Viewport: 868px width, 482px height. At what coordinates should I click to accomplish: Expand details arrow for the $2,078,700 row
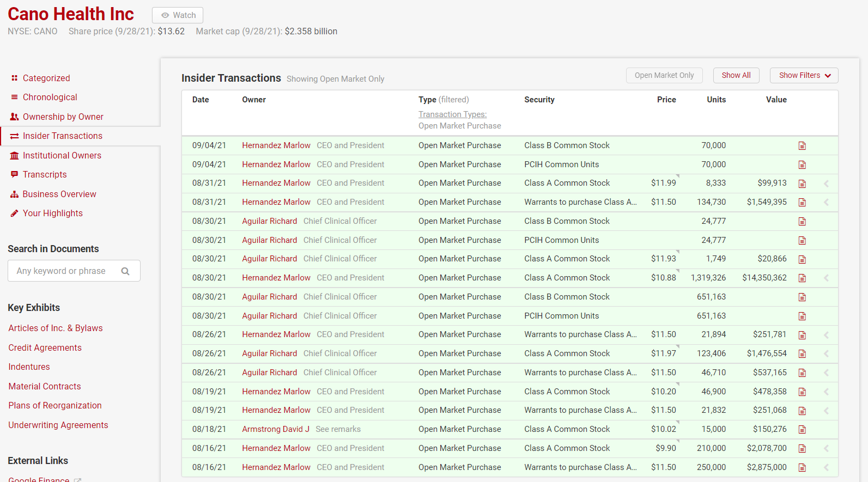point(826,448)
